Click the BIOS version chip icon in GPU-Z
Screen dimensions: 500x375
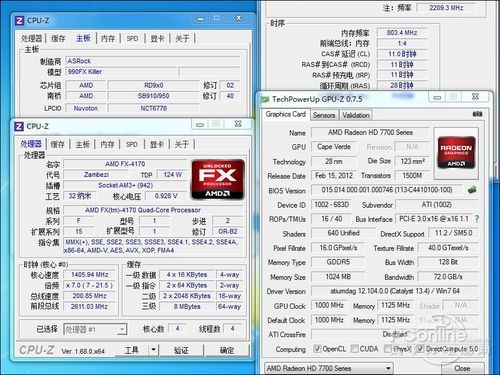472,190
